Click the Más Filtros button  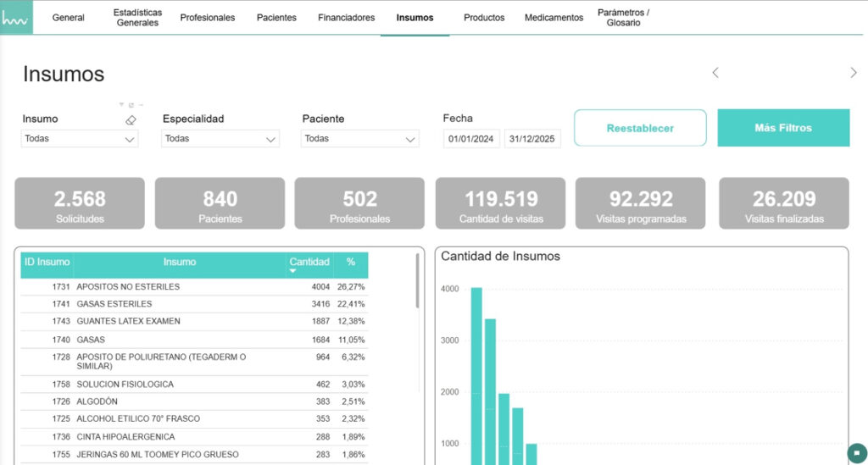pyautogui.click(x=783, y=128)
